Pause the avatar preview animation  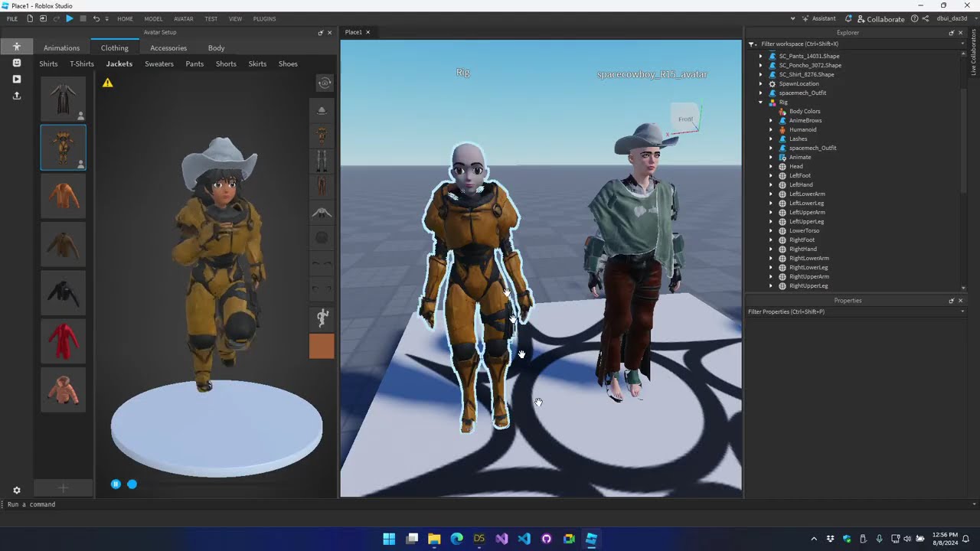click(x=116, y=484)
